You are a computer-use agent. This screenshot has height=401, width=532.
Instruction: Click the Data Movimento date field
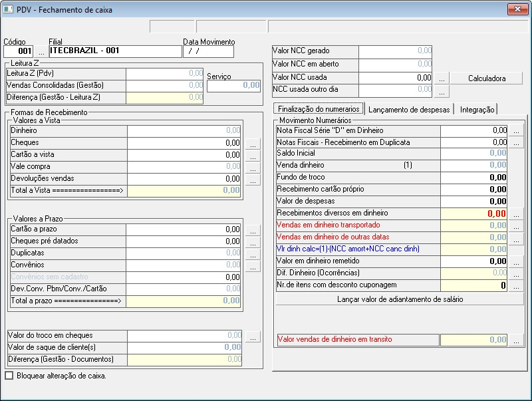pos(208,52)
